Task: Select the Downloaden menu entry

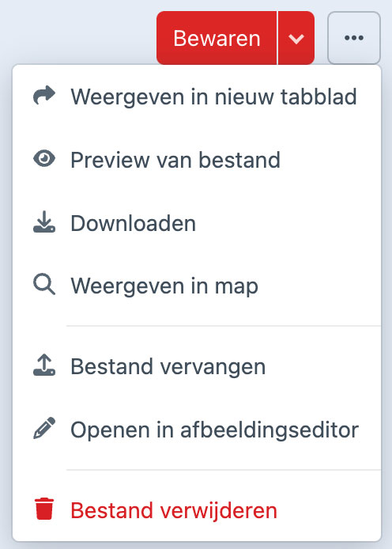Action: coord(197,222)
